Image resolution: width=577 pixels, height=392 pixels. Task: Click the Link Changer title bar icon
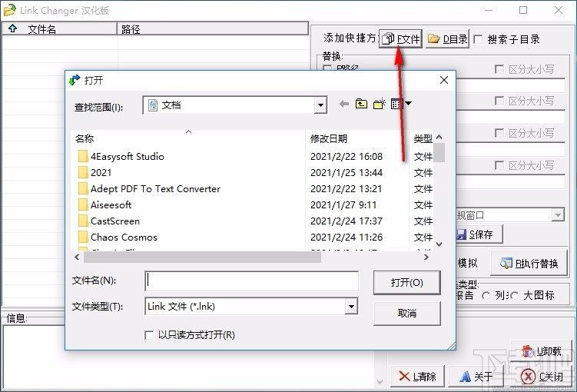pos(9,10)
